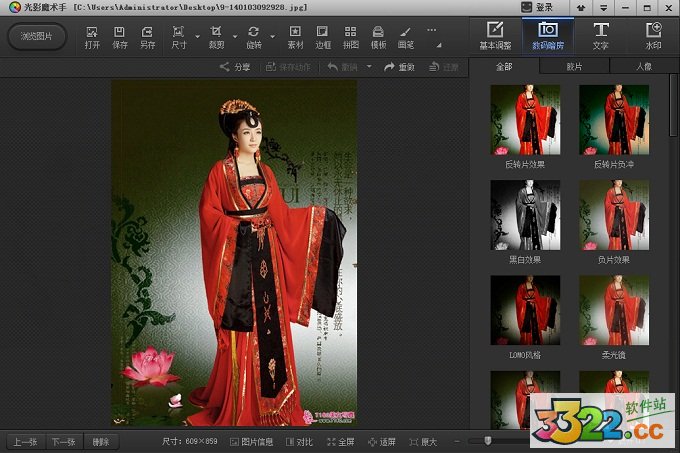Open the 水印 (Watermark) panel
This screenshot has height=453, width=680.
(x=653, y=36)
